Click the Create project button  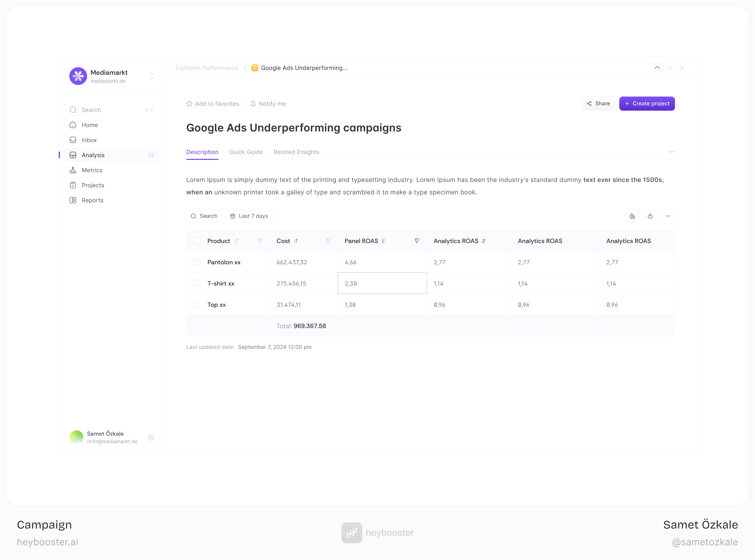(x=647, y=103)
